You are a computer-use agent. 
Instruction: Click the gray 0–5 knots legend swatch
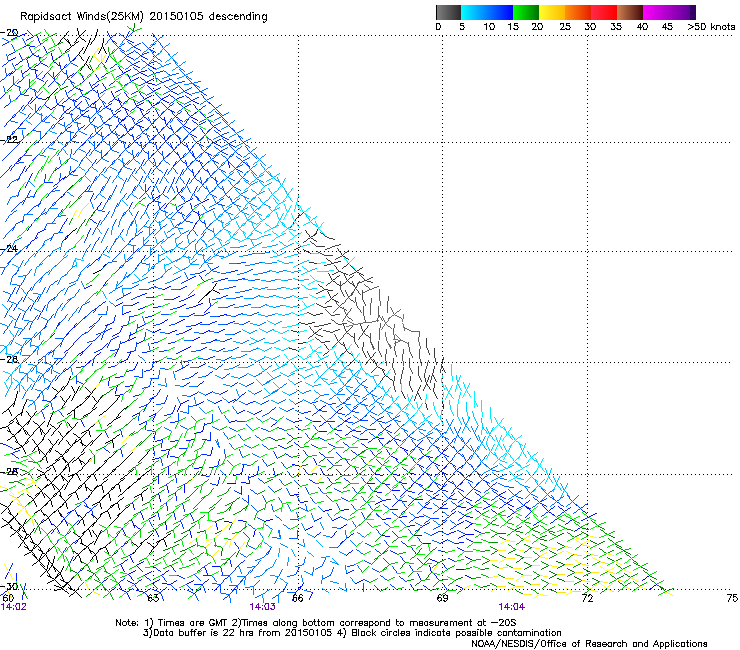click(448, 12)
